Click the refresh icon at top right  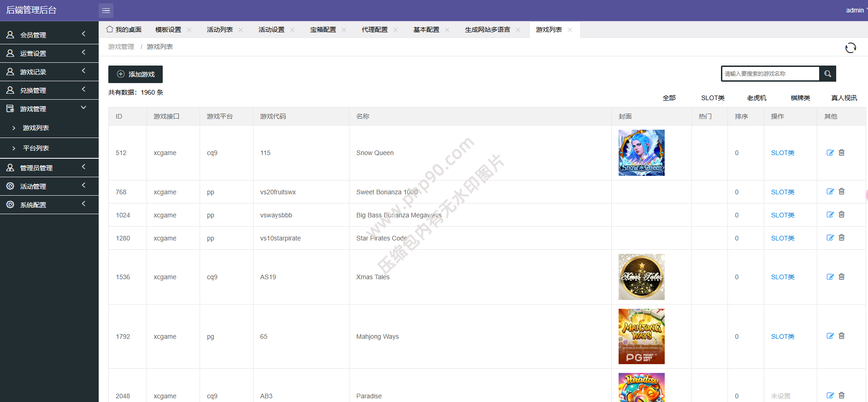[x=850, y=48]
